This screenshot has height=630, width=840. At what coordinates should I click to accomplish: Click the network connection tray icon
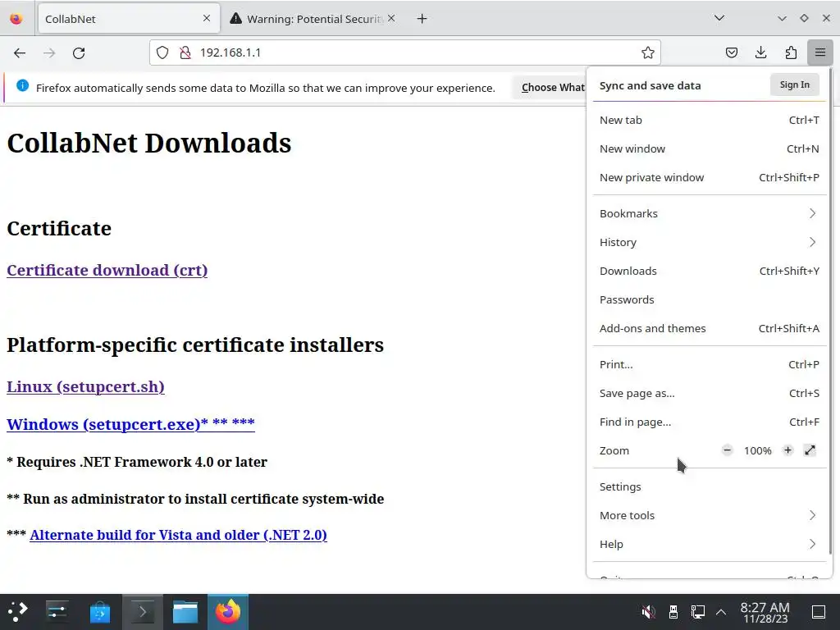tap(697, 612)
